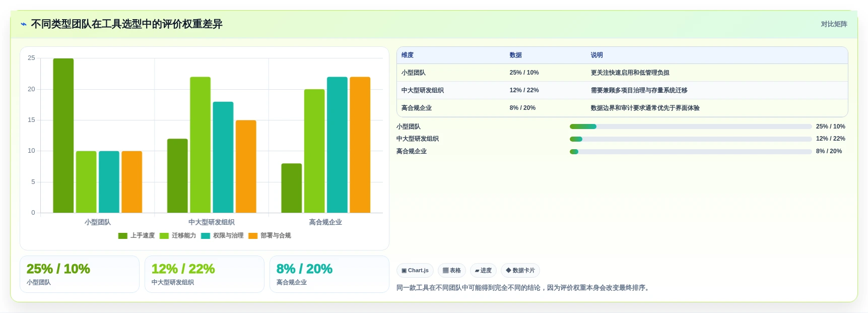Image resolution: width=868 pixels, height=313 pixels.
Task: Open the 12% / 22% 中大型研发组织 stat card
Action: (x=205, y=274)
